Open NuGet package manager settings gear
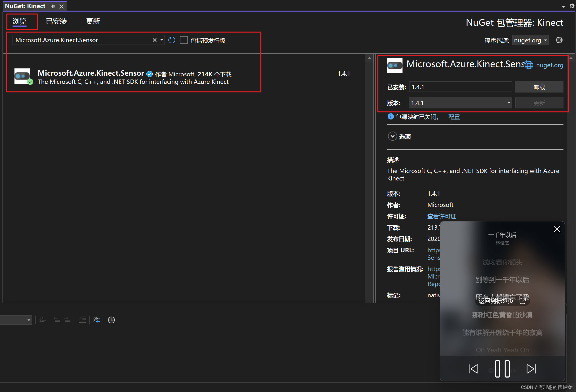Image resolution: width=576 pixels, height=392 pixels. point(559,40)
